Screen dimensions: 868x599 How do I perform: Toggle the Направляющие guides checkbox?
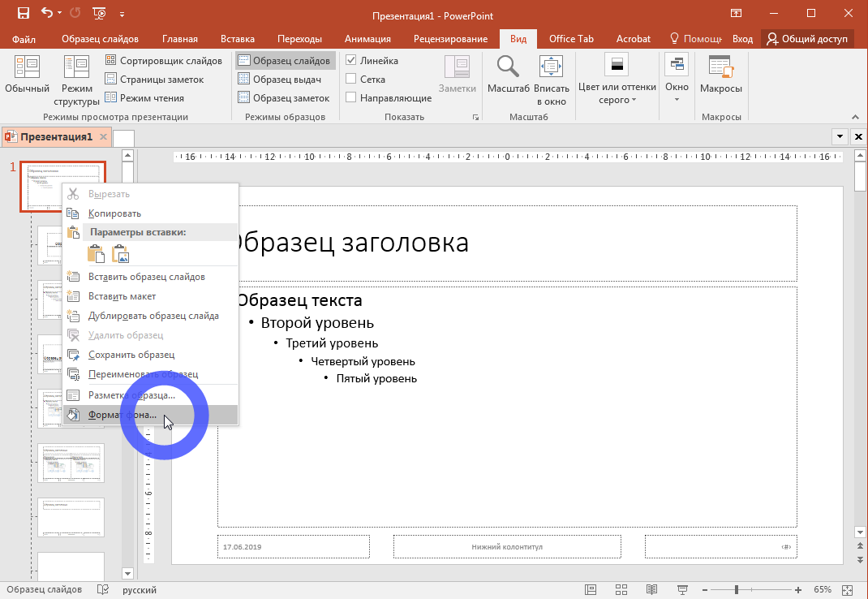(x=351, y=98)
